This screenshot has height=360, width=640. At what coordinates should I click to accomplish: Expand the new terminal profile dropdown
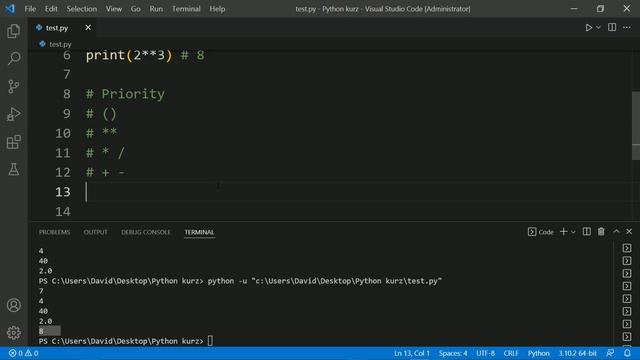(x=573, y=232)
